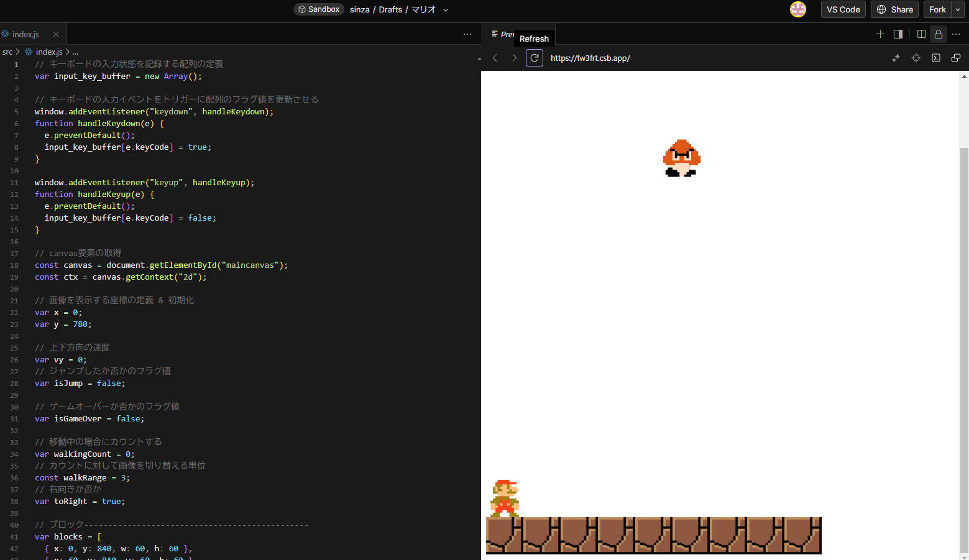
Task: Click the src breadcrumb segment
Action: click(7, 52)
